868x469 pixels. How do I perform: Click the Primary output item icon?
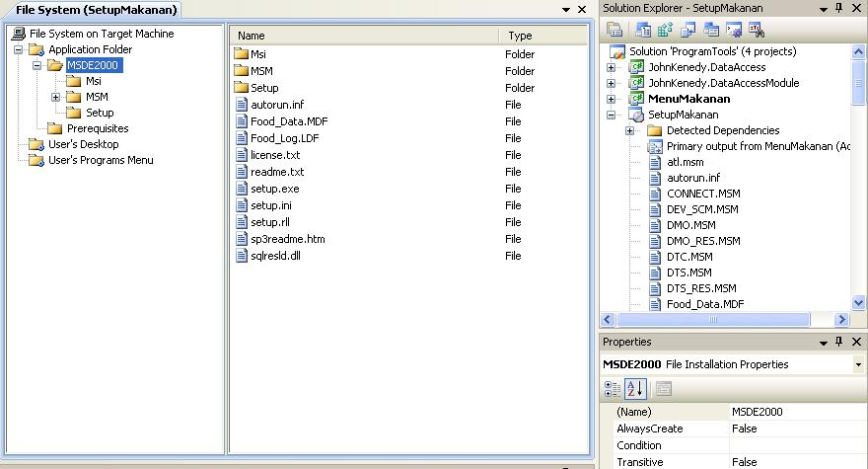click(x=655, y=146)
